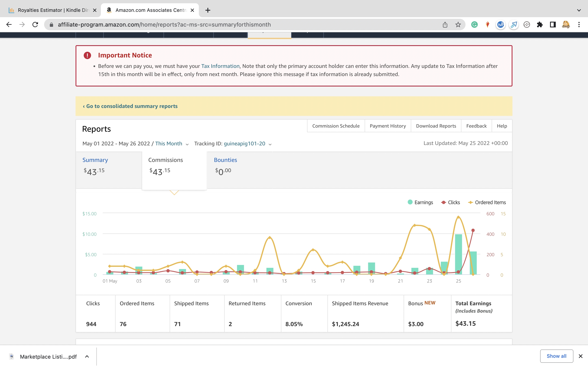588x368 pixels.
Task: Open the rocket extension icon
Action: pyautogui.click(x=514, y=25)
